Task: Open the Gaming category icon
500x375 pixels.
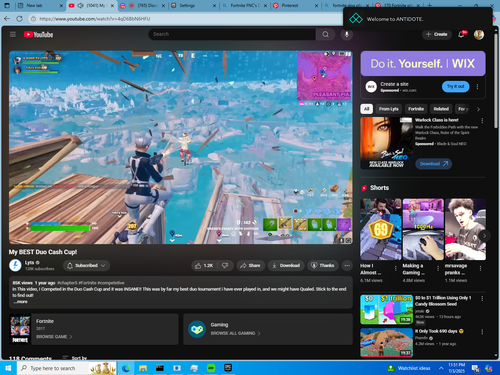Action: 197,329
